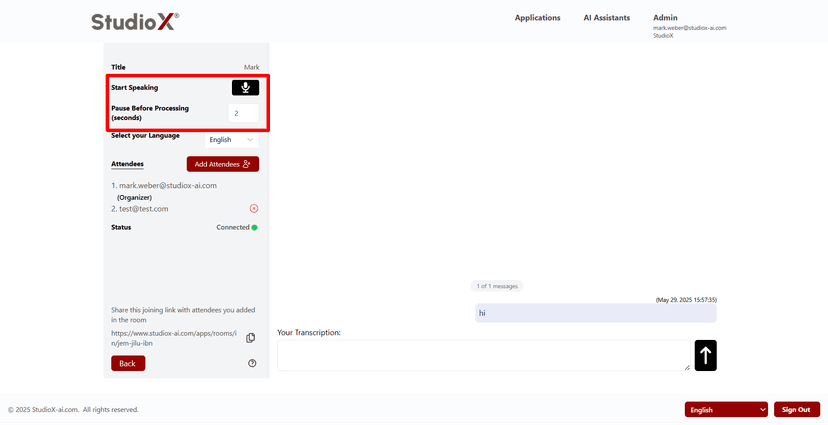
Task: Send transcription with the up arrow button
Action: click(705, 355)
